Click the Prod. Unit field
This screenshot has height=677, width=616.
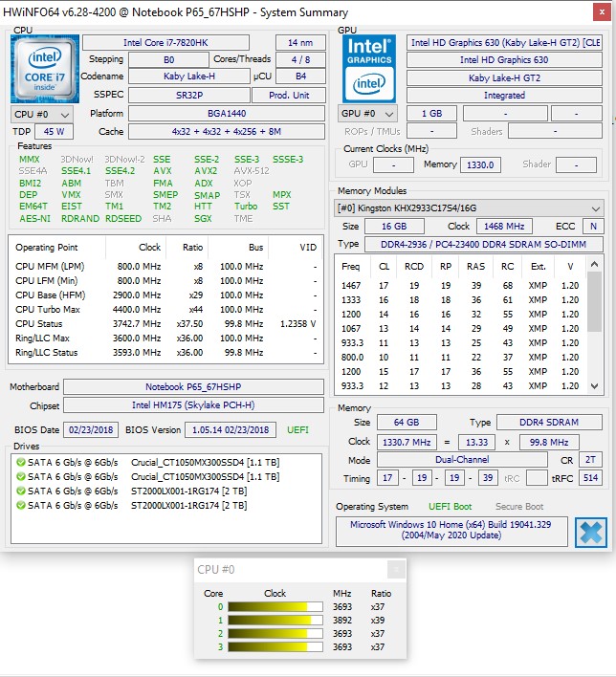(x=289, y=95)
